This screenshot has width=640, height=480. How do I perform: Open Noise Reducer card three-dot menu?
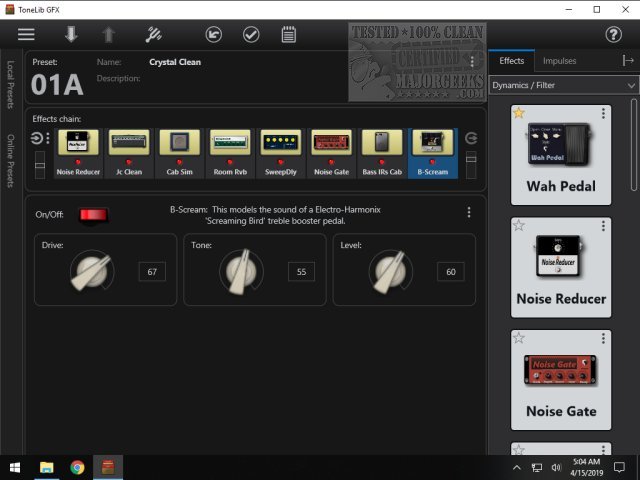pos(603,226)
